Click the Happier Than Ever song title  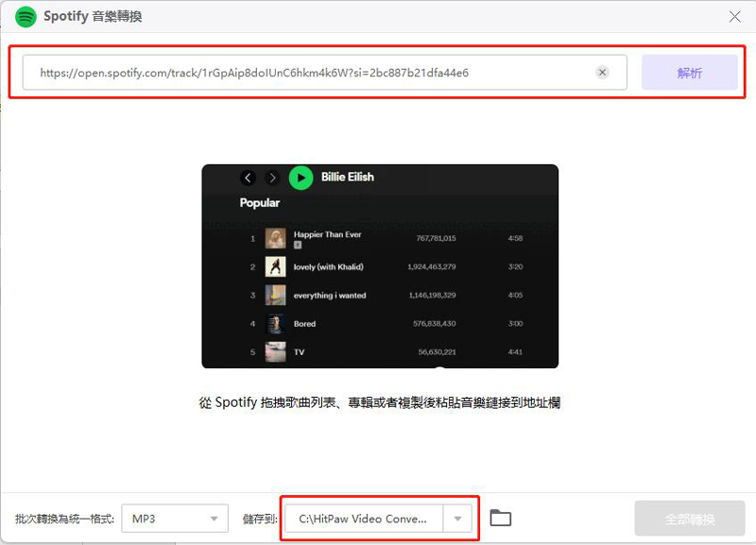pos(327,234)
